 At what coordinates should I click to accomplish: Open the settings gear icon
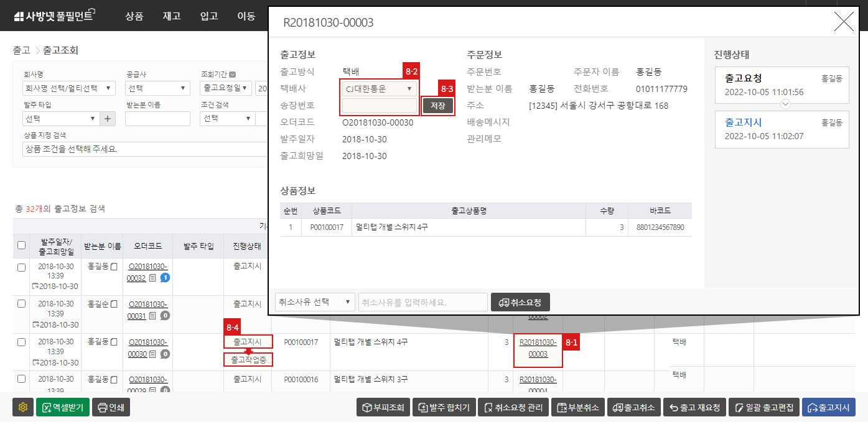(x=23, y=407)
